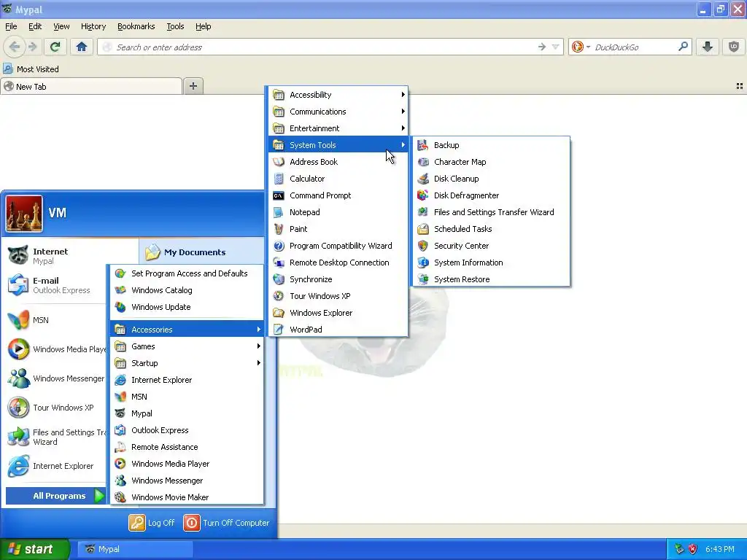Open Windows Update
Viewport: 747px width, 560px height.
tap(187, 307)
